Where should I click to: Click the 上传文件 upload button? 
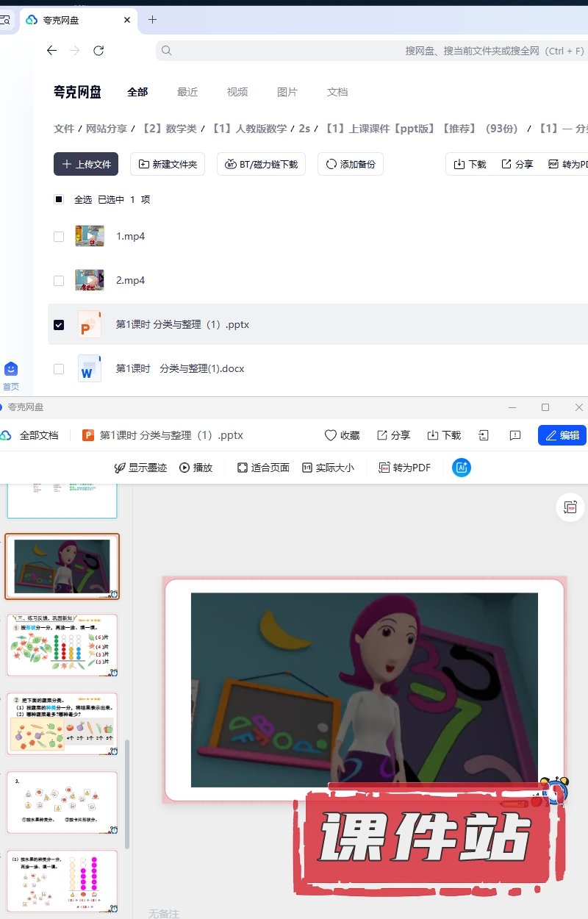coord(86,164)
